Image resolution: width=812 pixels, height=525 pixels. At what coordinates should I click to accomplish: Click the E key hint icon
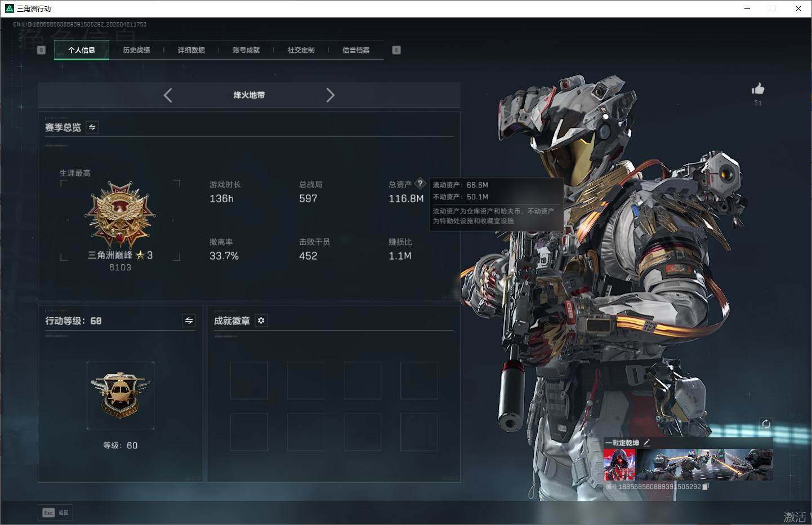396,50
